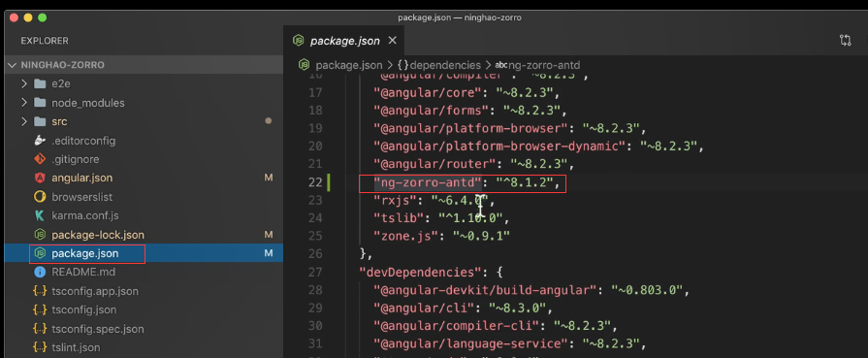
Task: Open karma.conf.js file
Action: tap(85, 216)
